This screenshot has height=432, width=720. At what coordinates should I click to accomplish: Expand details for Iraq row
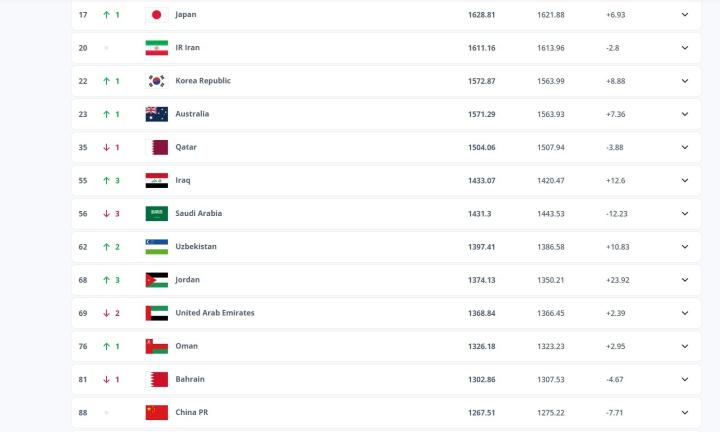[x=685, y=180]
